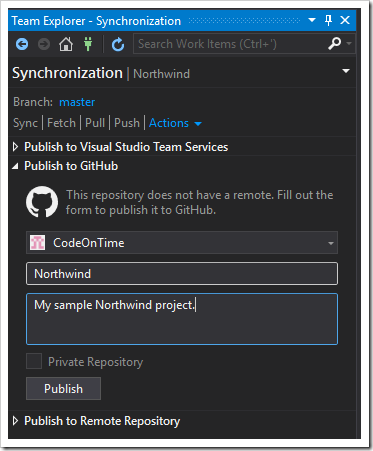The image size is (373, 451).
Task: Click the greyed Forward arrow icon
Action: tap(44, 44)
